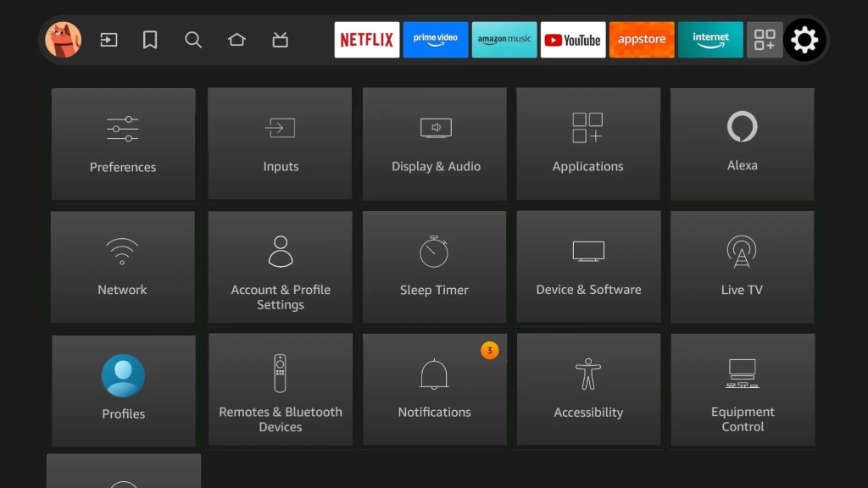The image size is (868, 488).
Task: Open Display & Audio settings
Action: [x=435, y=144]
